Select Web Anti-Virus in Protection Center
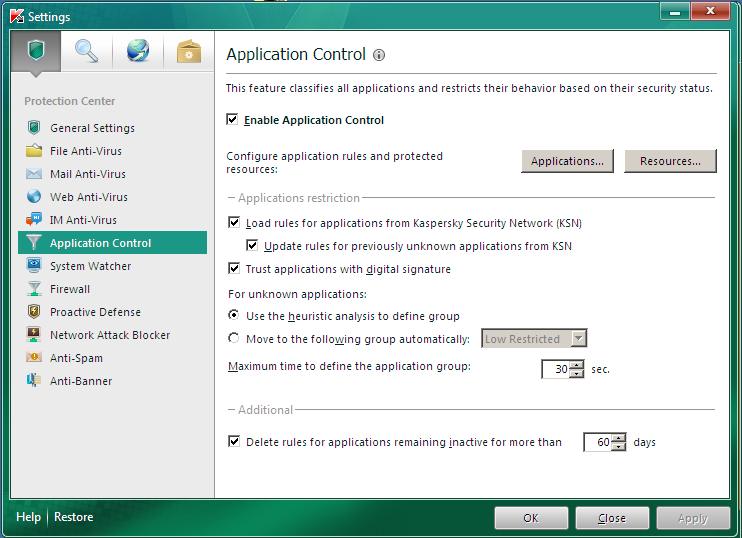 [x=89, y=197]
